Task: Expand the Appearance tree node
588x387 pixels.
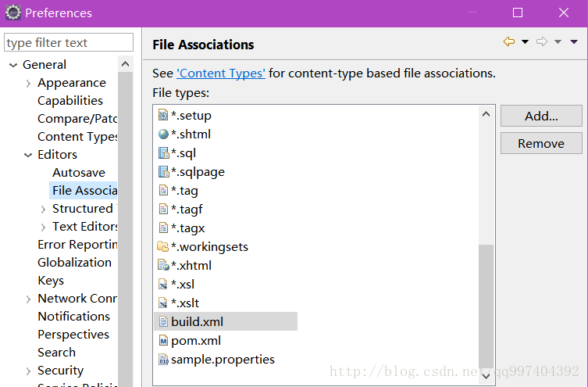Action: tap(28, 84)
